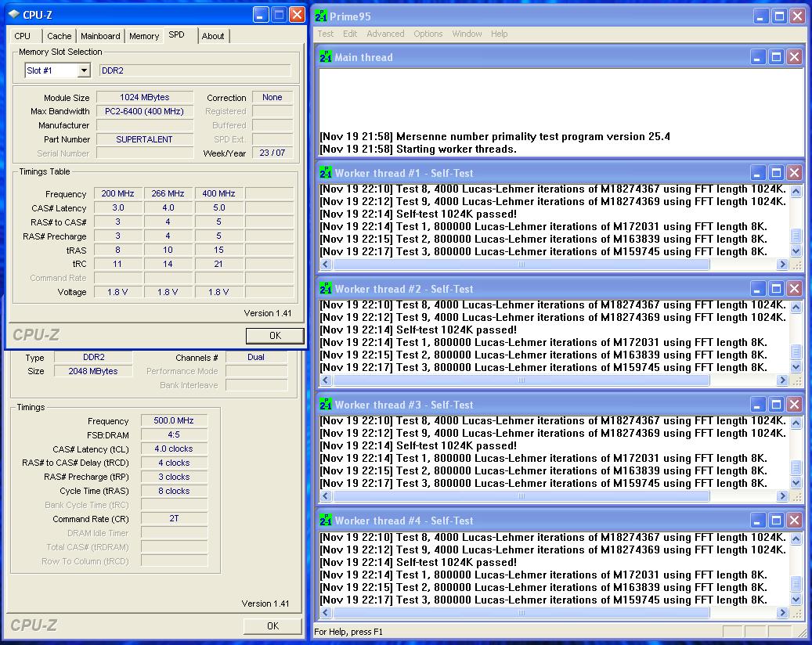Close the Worker thread #1 window
The width and height of the screenshot is (812, 645).
pos(795,173)
